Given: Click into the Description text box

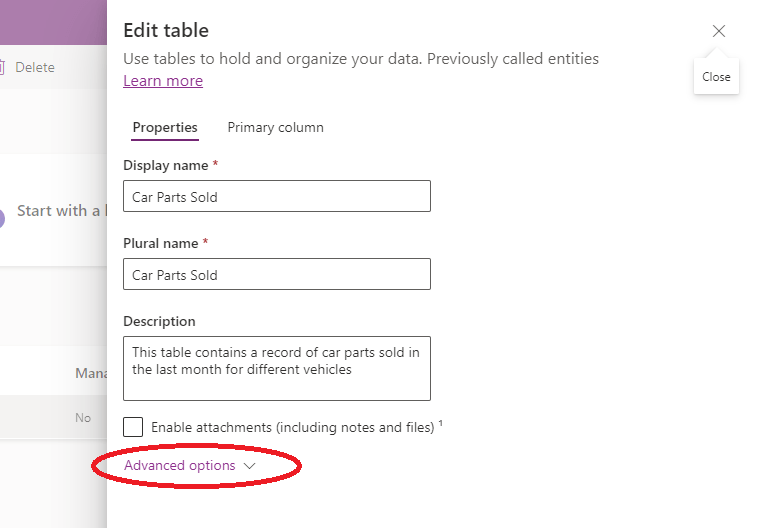Looking at the screenshot, I should tap(277, 368).
